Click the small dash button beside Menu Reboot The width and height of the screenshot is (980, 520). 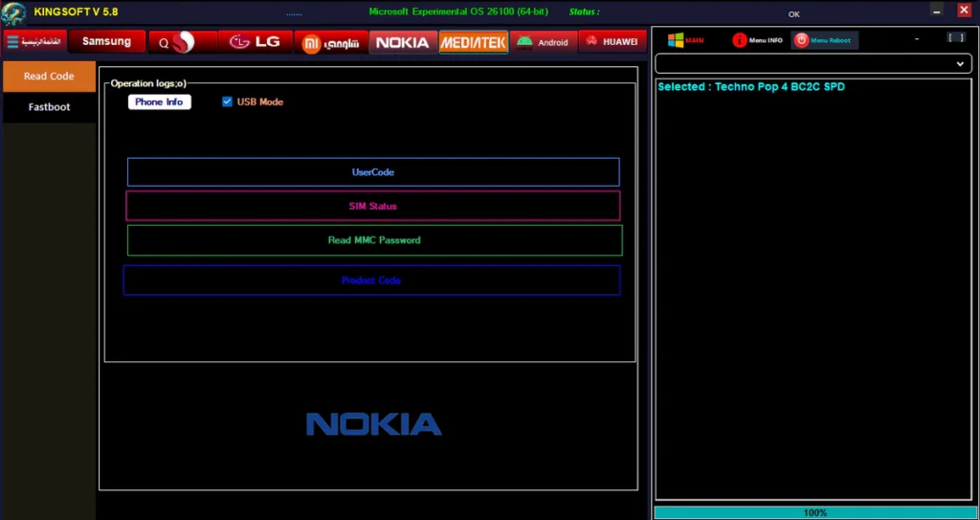pos(917,39)
